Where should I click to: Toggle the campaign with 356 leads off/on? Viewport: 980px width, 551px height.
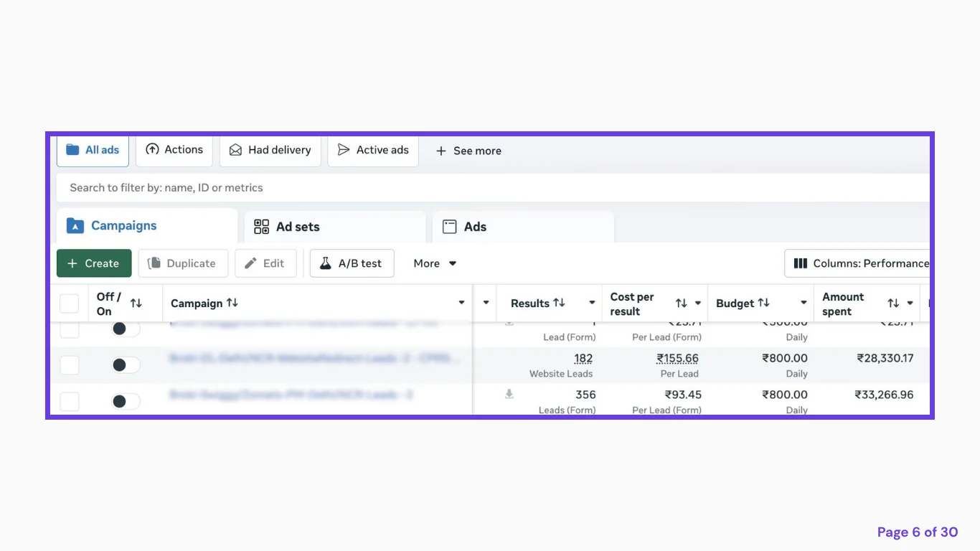[x=126, y=402]
